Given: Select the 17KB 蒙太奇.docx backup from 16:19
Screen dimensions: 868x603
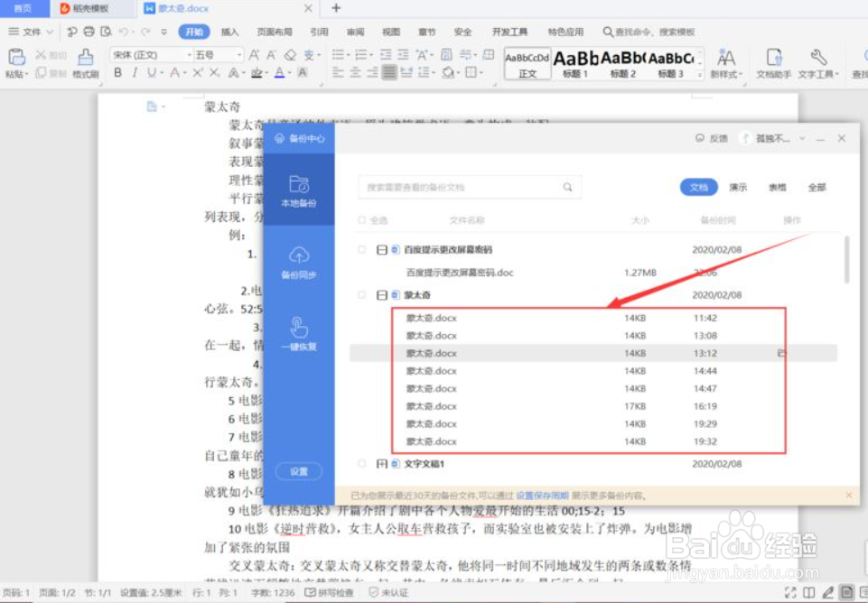Looking at the screenshot, I should pyautogui.click(x=593, y=406).
